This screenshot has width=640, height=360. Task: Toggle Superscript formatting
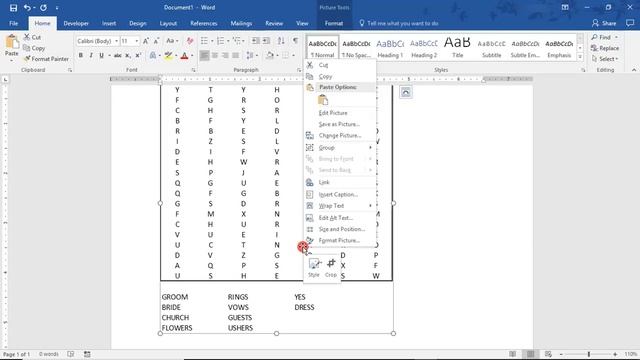click(x=138, y=55)
